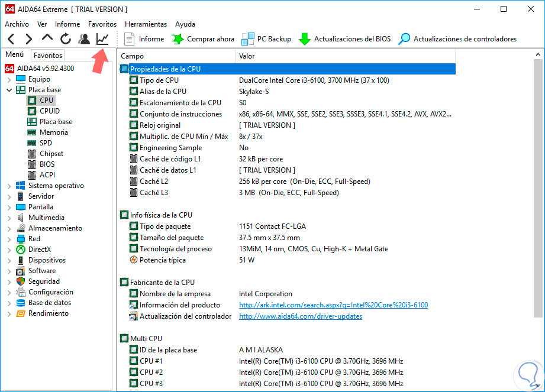Expand the Pantalla tree node

pos(9,208)
